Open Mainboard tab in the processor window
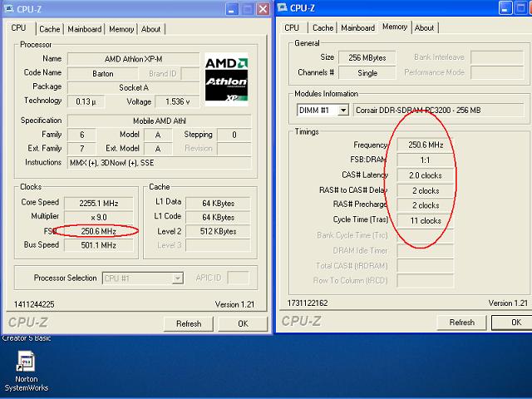532x399 pixels. click(x=85, y=29)
